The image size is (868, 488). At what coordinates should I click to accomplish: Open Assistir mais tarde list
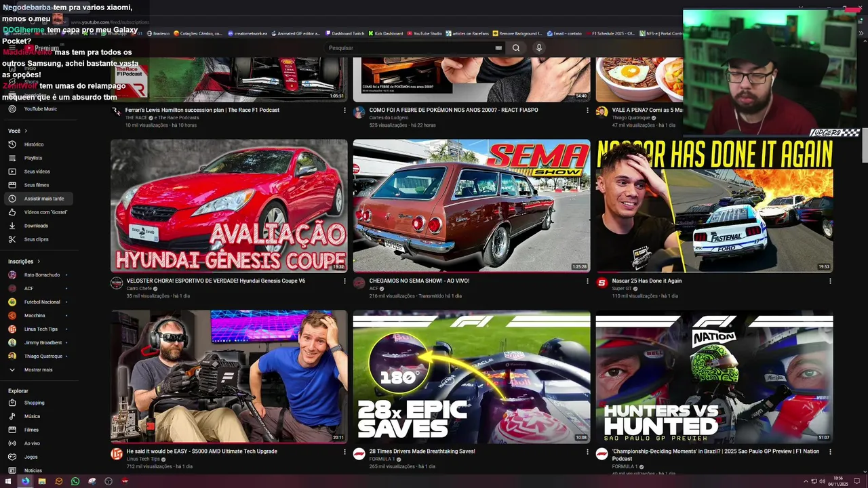tap(39, 199)
